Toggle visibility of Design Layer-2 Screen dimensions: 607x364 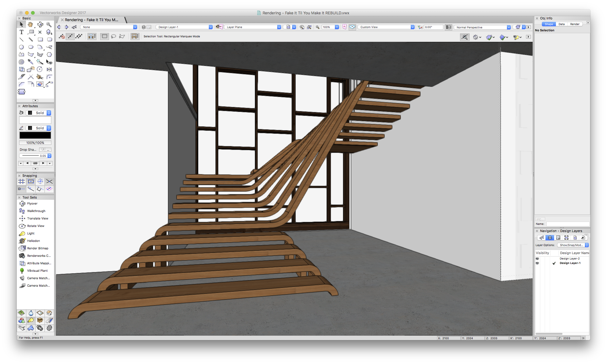[x=537, y=259]
